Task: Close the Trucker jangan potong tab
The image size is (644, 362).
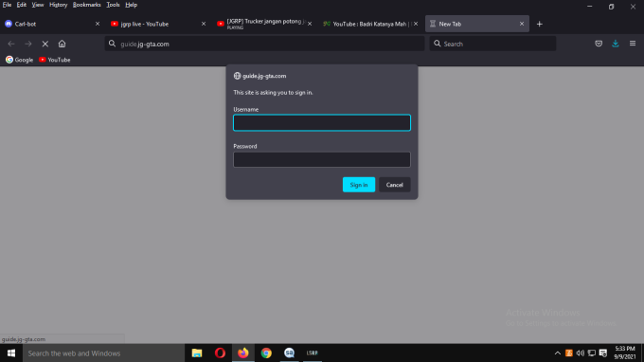Action: 310,24
